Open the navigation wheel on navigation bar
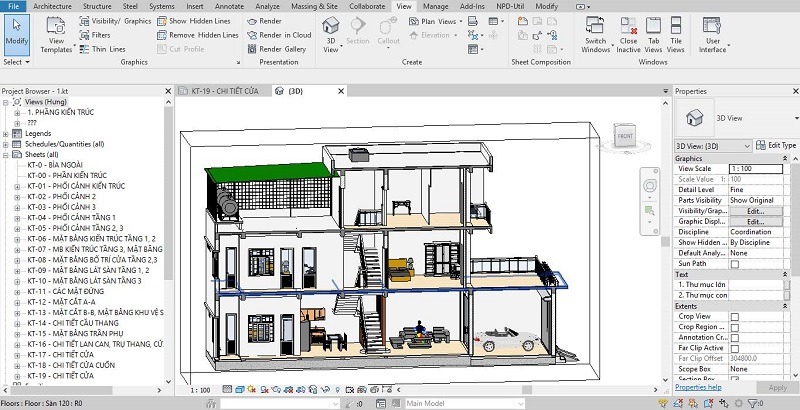 649,185
